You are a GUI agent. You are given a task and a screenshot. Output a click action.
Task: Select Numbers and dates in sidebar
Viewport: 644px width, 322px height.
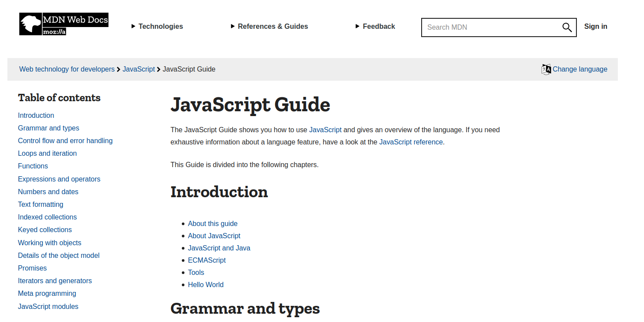pyautogui.click(x=48, y=192)
